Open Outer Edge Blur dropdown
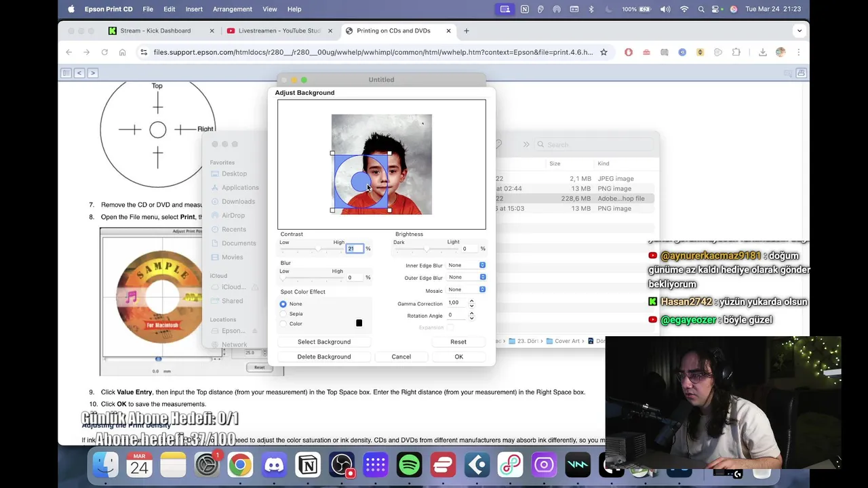 (467, 277)
